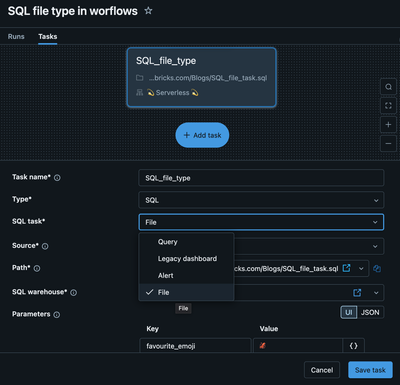Viewport: 400px width, 385px height.
Task: Select Legacy dashboard option
Action: coord(186,259)
